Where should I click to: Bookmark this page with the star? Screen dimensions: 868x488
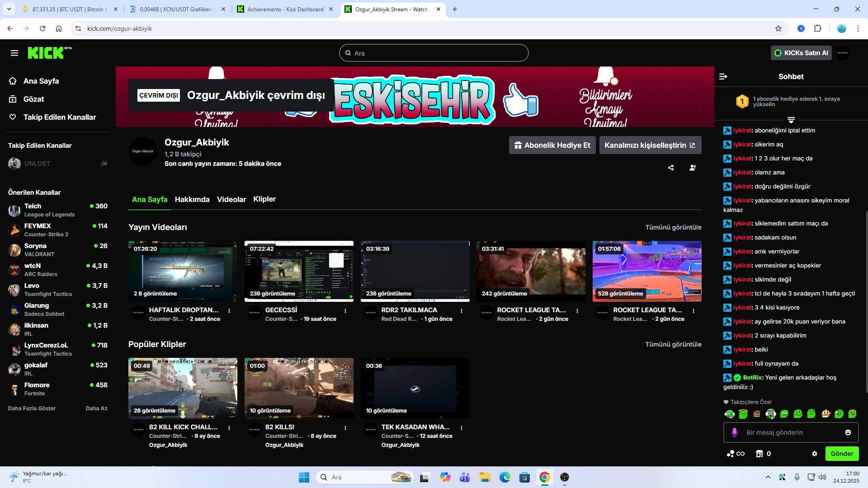tap(778, 28)
